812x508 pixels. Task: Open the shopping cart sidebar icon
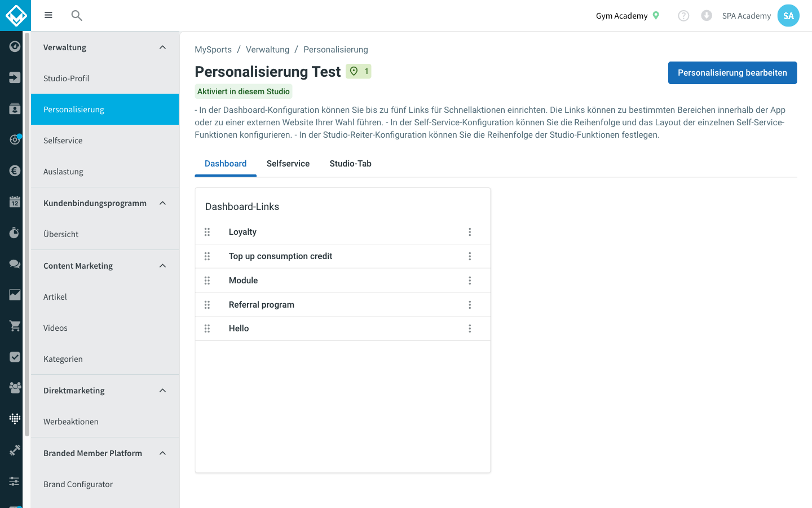[x=15, y=326]
